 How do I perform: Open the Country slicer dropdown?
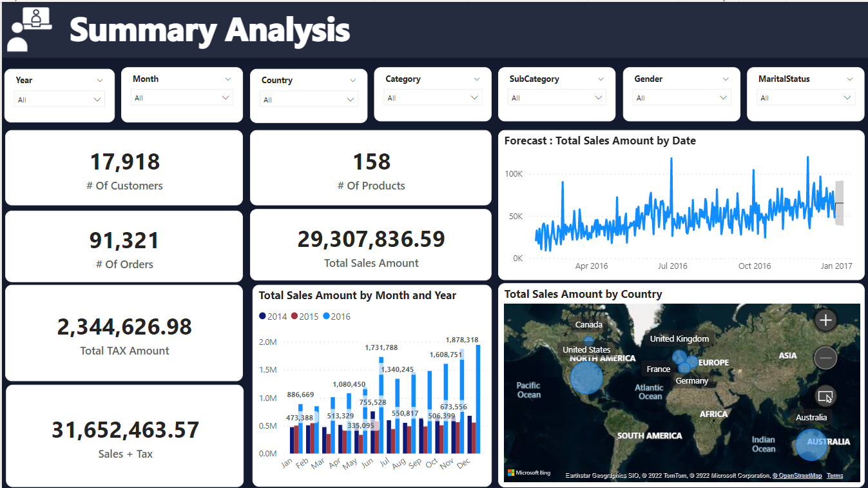tap(308, 99)
